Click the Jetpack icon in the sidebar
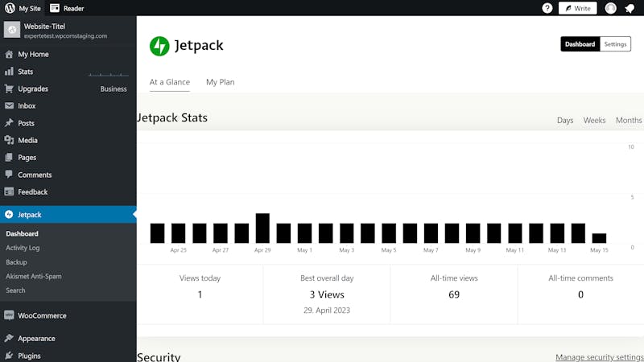 tap(9, 214)
